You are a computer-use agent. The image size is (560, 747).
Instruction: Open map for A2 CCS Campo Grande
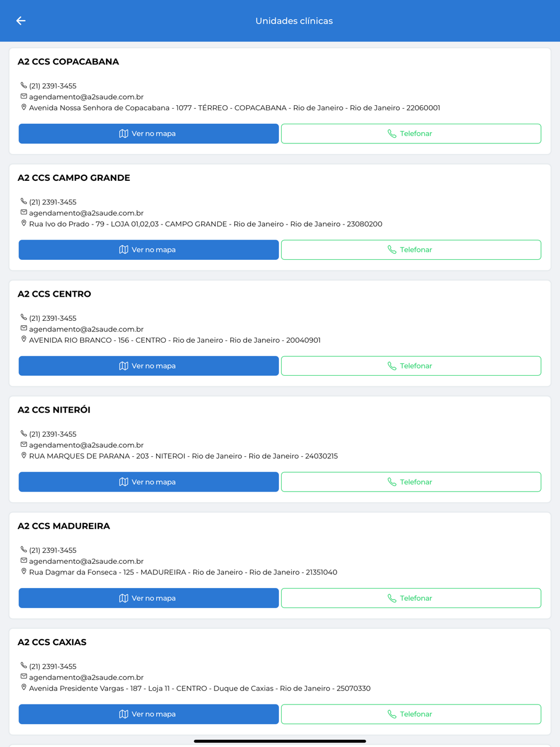(148, 250)
